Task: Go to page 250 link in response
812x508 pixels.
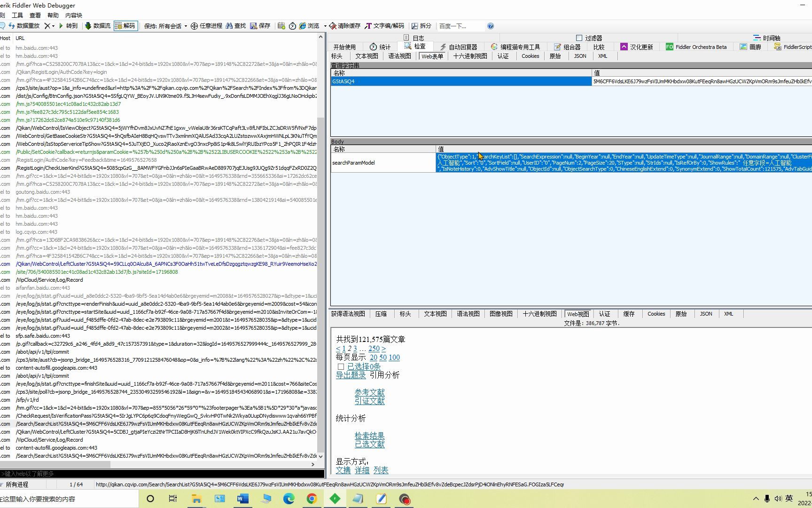Action: coord(374,349)
